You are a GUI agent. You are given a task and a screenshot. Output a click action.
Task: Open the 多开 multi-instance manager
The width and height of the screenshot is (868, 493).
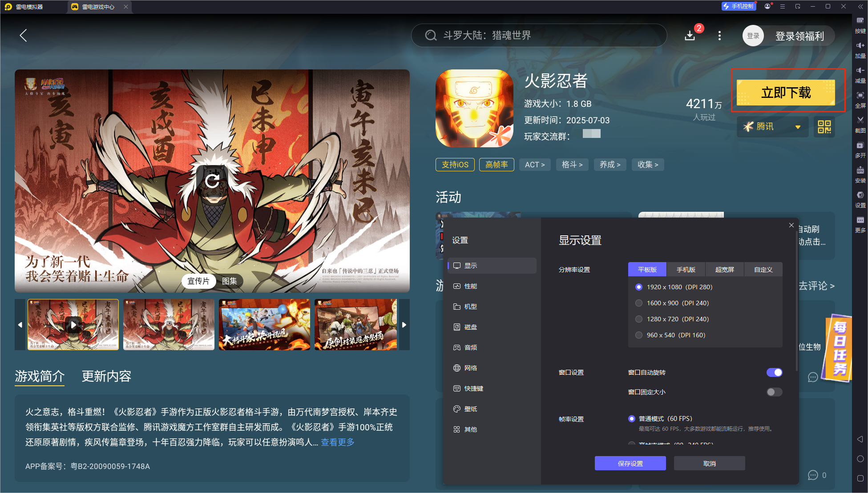860,145
